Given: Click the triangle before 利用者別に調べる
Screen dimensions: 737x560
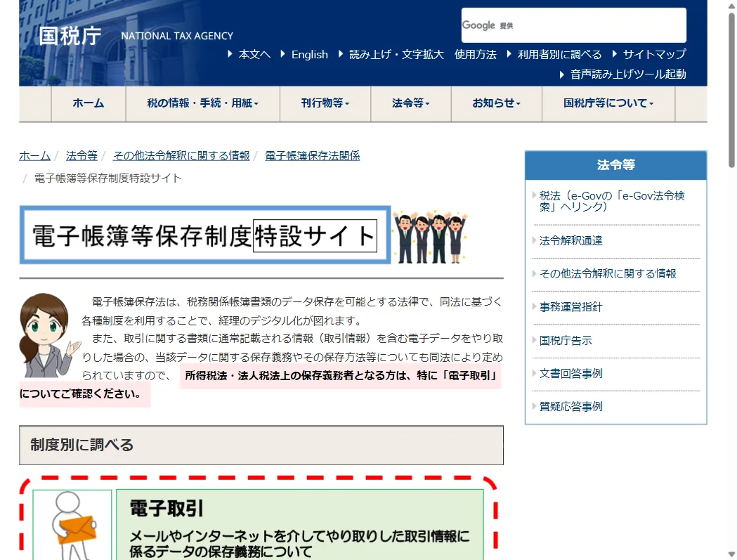Looking at the screenshot, I should [x=509, y=54].
